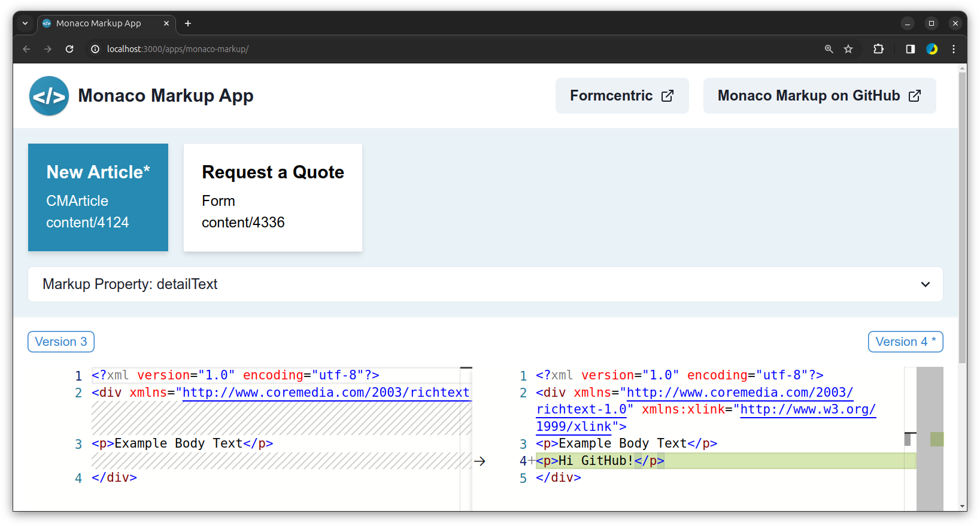
Task: Bookmark this page with star icon
Action: 848,49
